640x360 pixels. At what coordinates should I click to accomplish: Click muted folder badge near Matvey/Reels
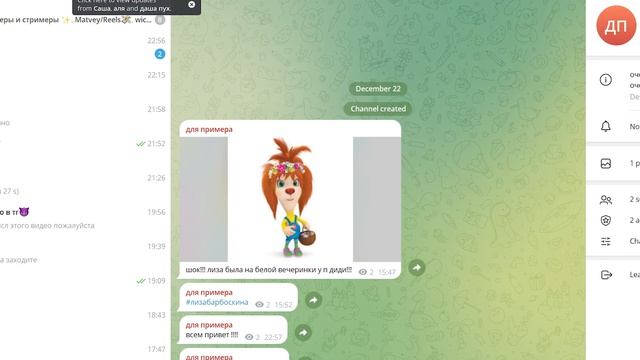160,20
